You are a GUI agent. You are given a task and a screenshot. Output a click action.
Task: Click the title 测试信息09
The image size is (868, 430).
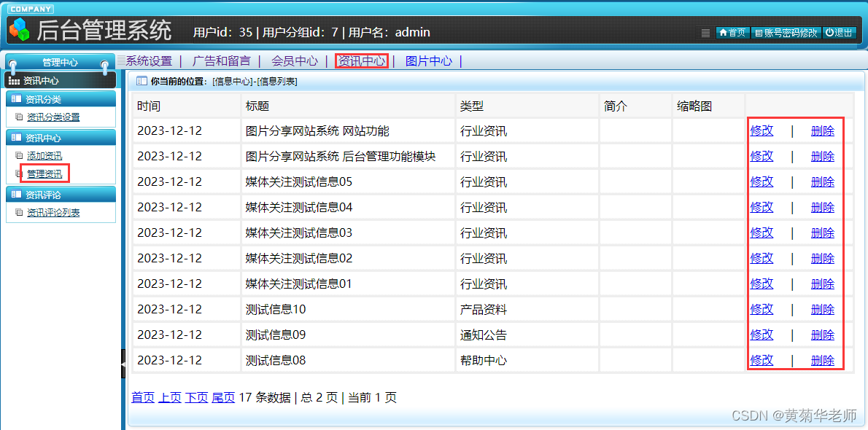[276, 335]
